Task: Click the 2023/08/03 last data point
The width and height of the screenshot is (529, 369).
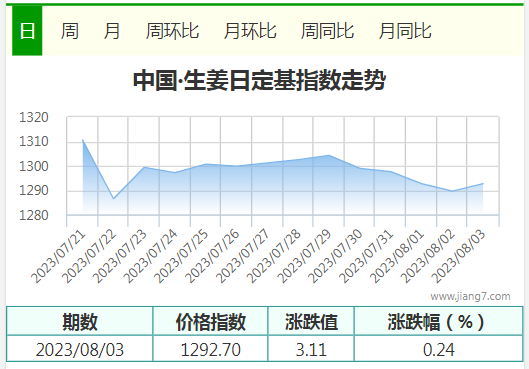Action: (x=483, y=183)
